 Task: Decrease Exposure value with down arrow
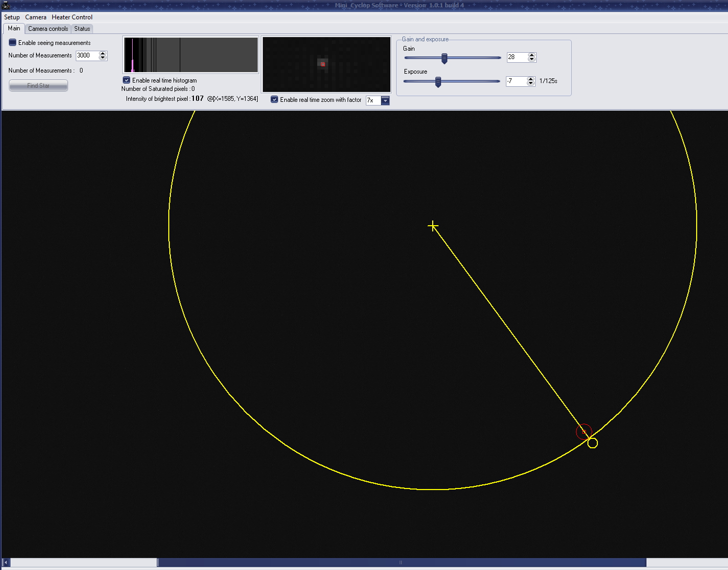click(x=531, y=83)
